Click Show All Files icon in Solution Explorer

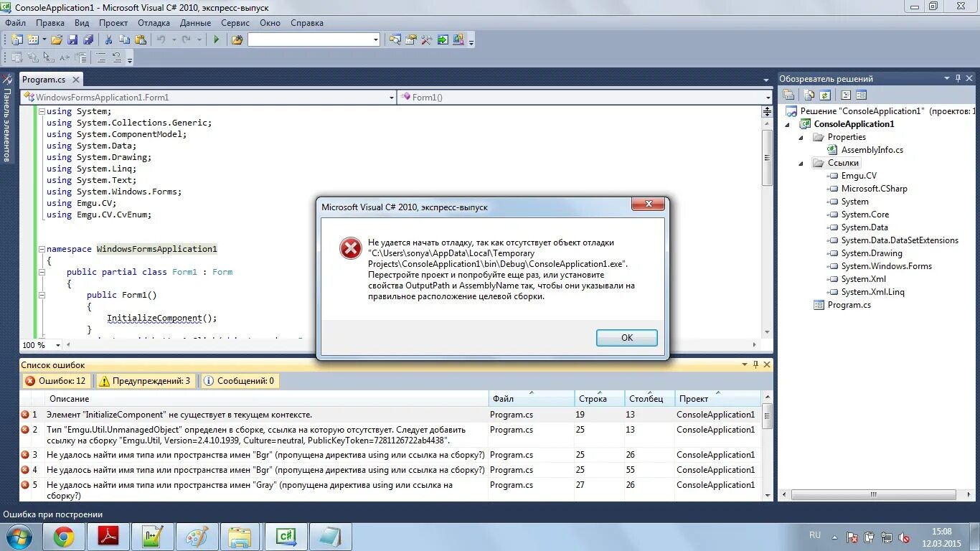click(809, 95)
